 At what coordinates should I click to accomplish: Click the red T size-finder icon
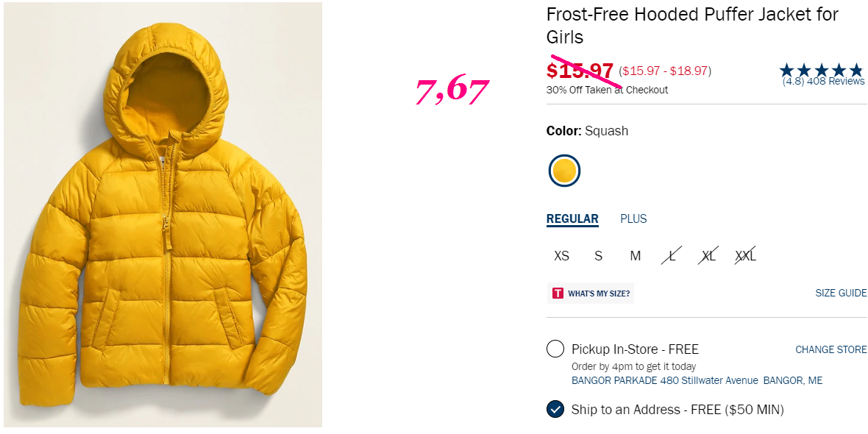pyautogui.click(x=558, y=294)
